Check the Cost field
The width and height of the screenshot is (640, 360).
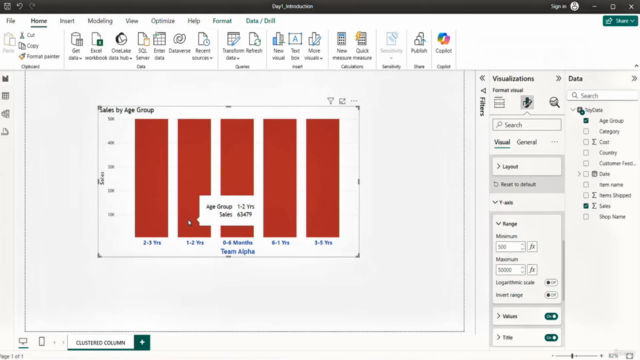[x=586, y=142]
